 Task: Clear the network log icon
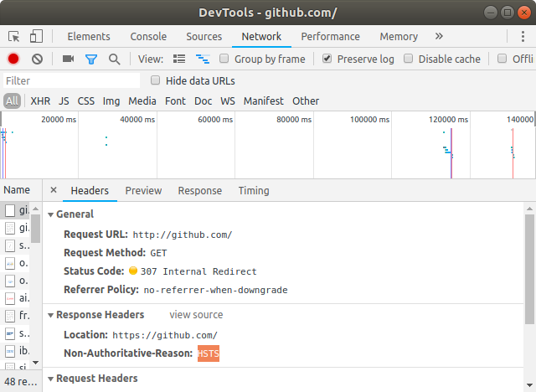pos(37,59)
